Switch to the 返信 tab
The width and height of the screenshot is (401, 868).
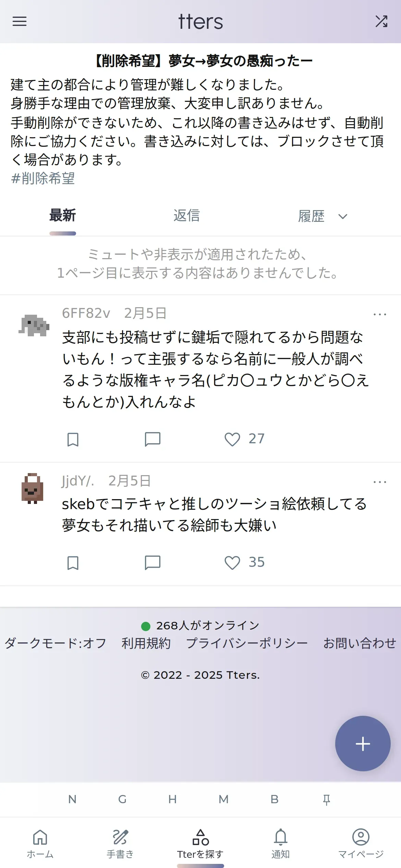pyautogui.click(x=187, y=216)
